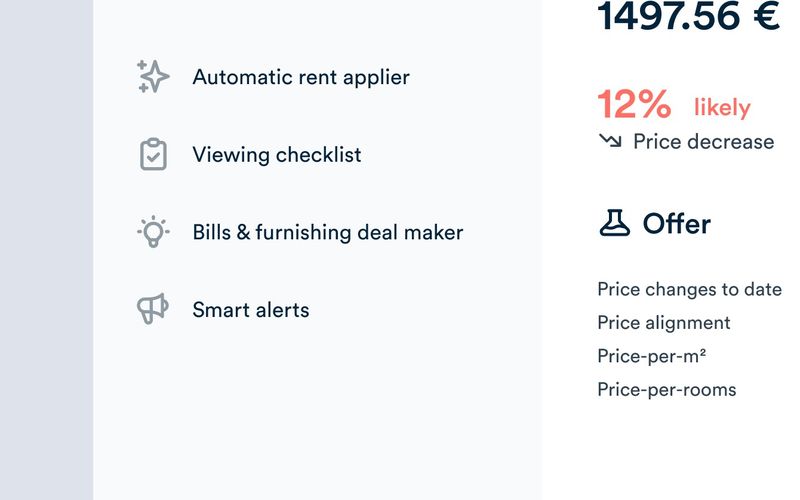
Task: Click the 12% likelihood figure
Action: pyautogui.click(x=634, y=104)
